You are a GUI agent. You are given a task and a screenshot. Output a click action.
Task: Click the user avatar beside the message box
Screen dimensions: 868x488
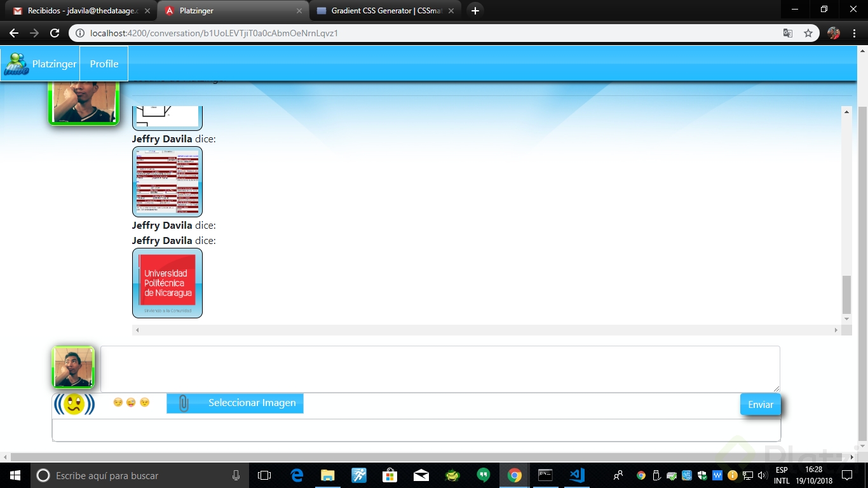(73, 367)
